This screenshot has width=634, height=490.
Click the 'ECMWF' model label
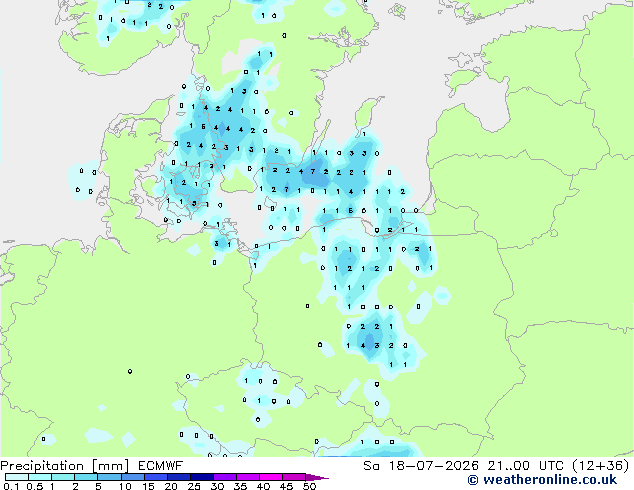pyautogui.click(x=161, y=466)
